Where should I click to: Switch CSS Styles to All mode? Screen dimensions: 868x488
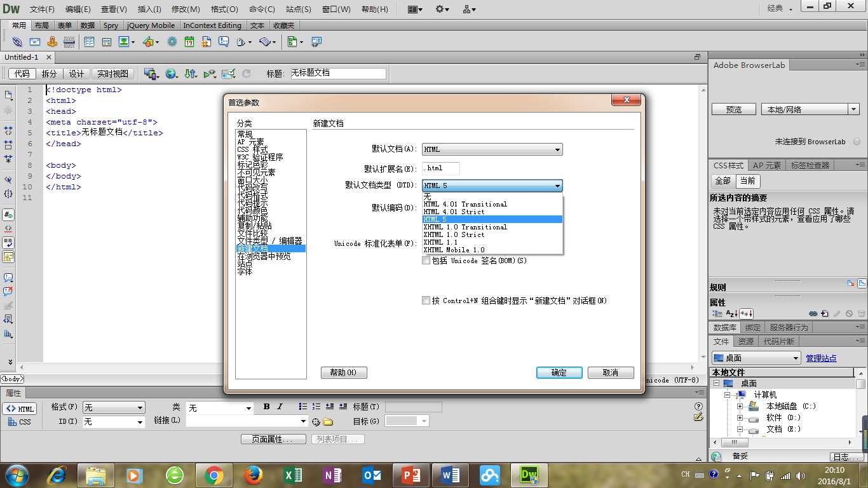click(x=723, y=181)
